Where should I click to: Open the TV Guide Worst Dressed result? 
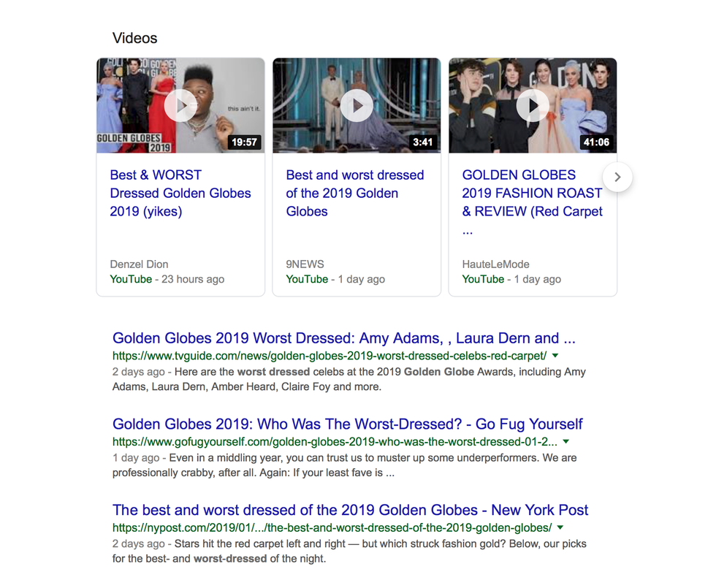[345, 338]
